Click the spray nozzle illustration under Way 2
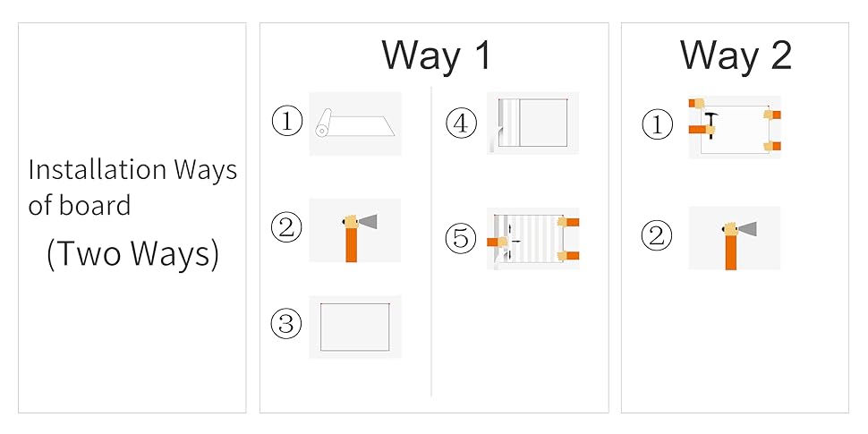 (735, 238)
